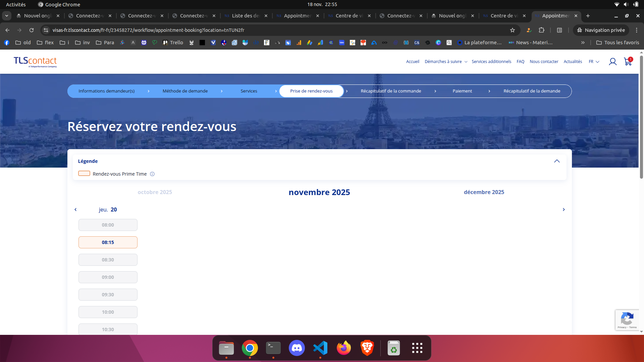Open Services additionnels page
The height and width of the screenshot is (362, 644).
[491, 62]
